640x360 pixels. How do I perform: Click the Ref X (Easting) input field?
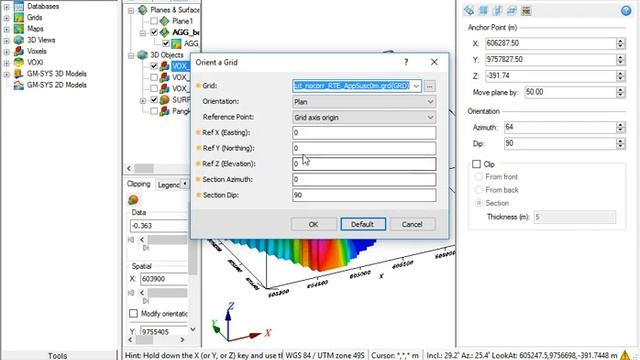364,133
